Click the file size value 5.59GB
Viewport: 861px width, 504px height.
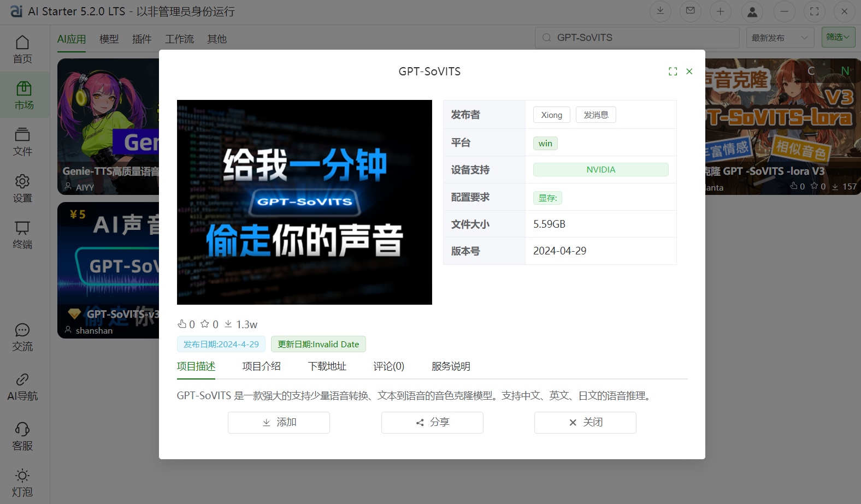point(549,224)
